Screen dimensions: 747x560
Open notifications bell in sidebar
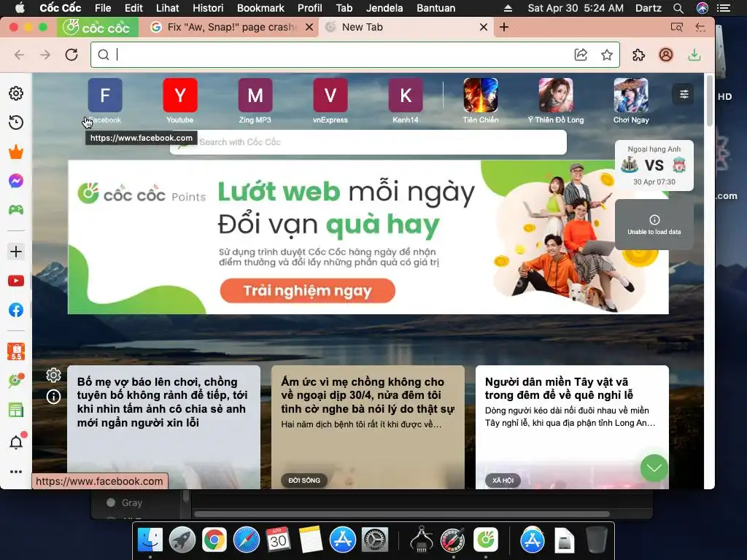pos(16,442)
